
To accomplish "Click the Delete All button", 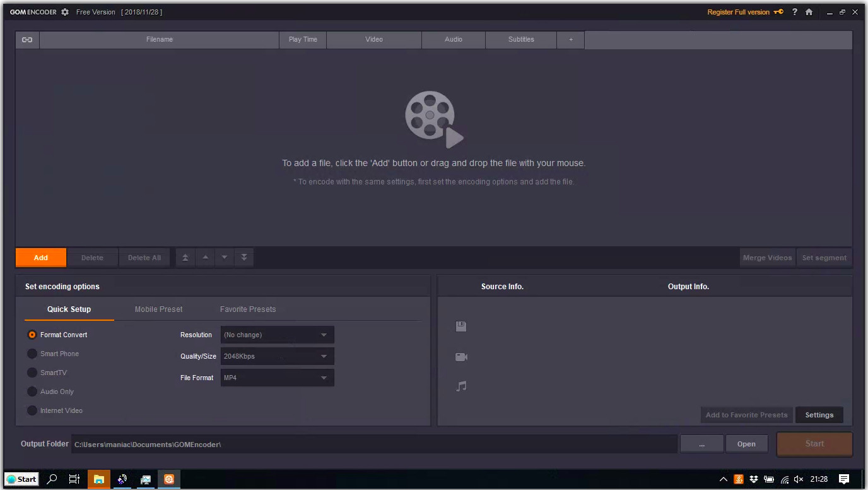I will point(144,258).
